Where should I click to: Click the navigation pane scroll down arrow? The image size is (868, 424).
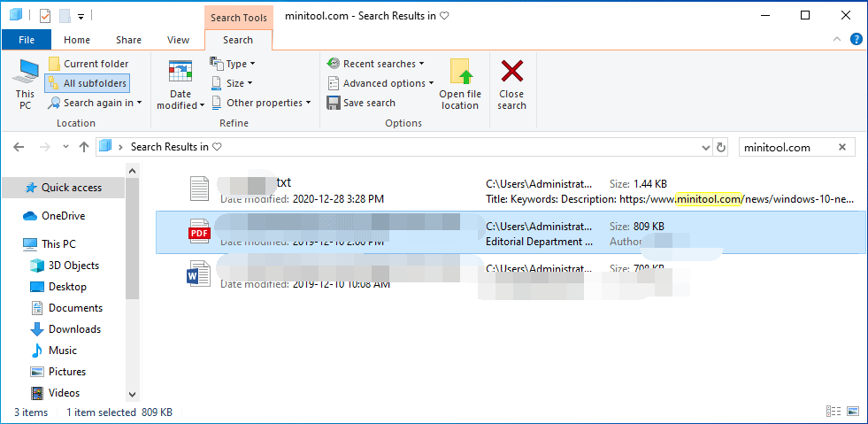pyautogui.click(x=133, y=395)
